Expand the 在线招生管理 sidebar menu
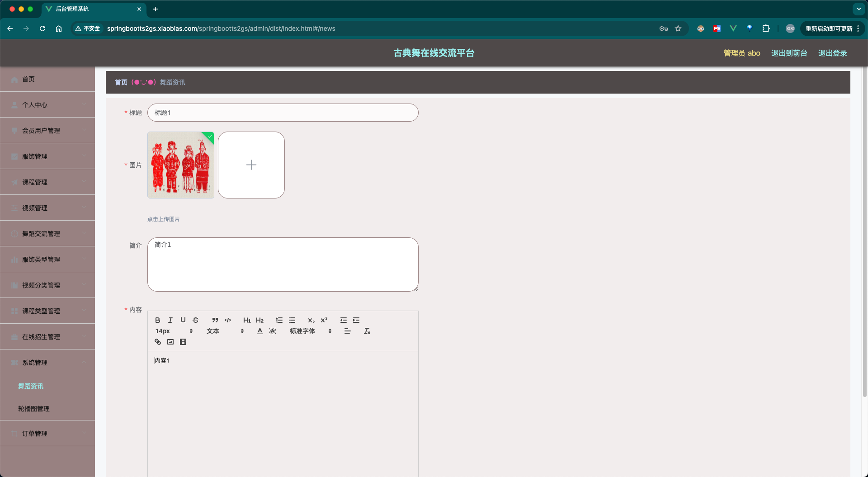The width and height of the screenshot is (868, 477). point(47,337)
